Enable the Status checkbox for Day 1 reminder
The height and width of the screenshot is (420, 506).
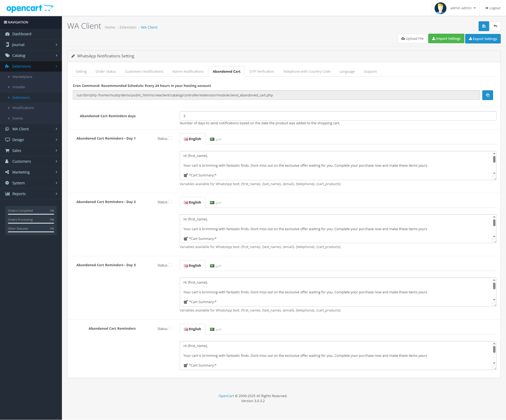170,138
